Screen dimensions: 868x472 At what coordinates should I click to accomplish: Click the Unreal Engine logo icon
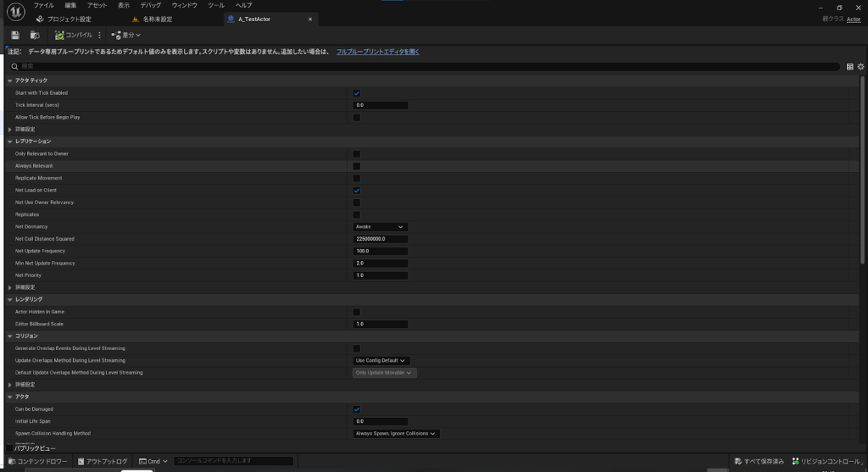[x=15, y=11]
